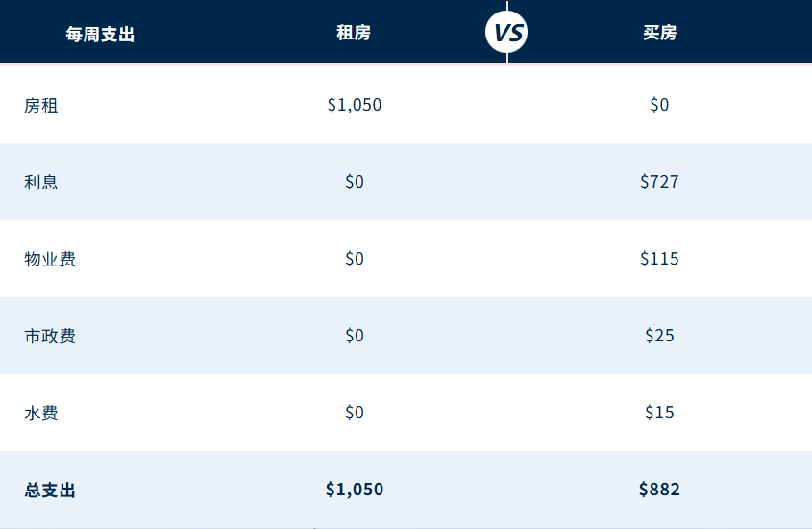Select the $0 renting value in 利息 row
812x529 pixels.
point(355,182)
